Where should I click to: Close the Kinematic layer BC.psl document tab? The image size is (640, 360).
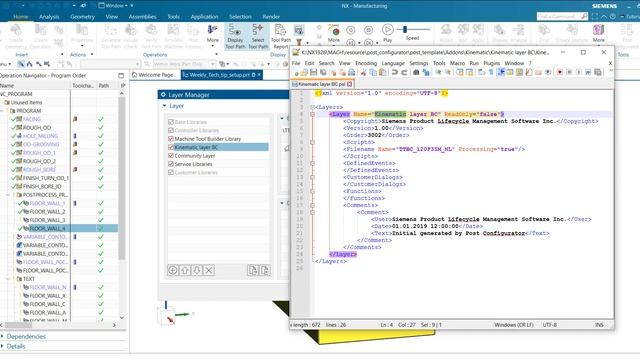click(x=349, y=84)
